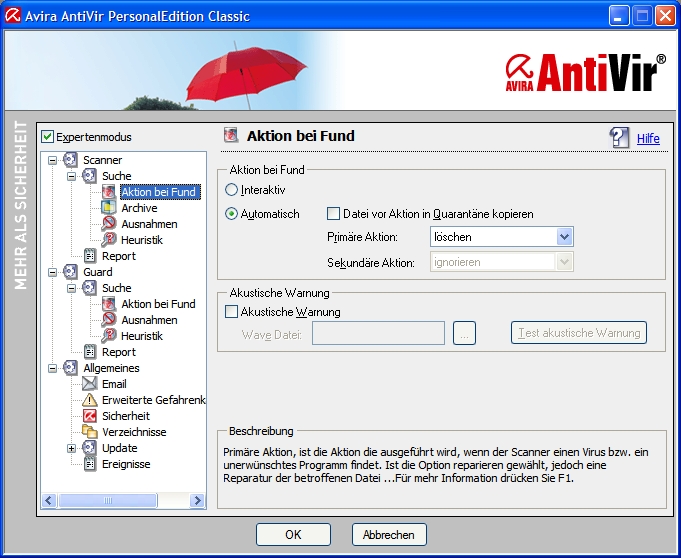Click the Abbrechen button
Image resolution: width=681 pixels, height=558 pixels.
(x=389, y=535)
